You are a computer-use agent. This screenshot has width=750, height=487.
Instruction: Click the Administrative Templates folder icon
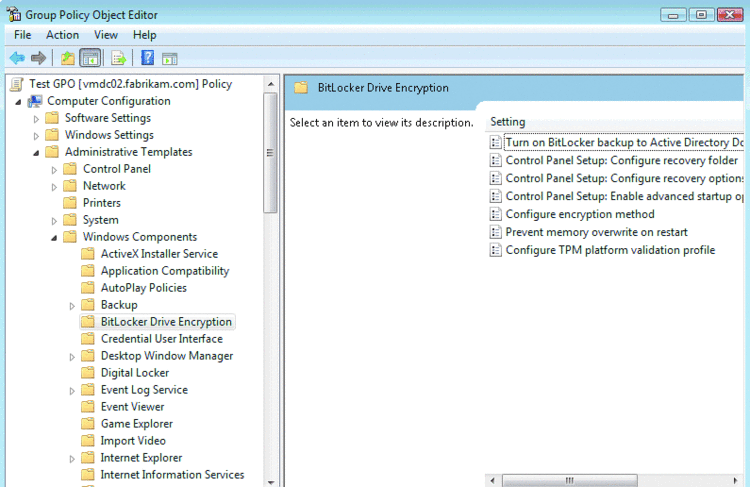52,152
